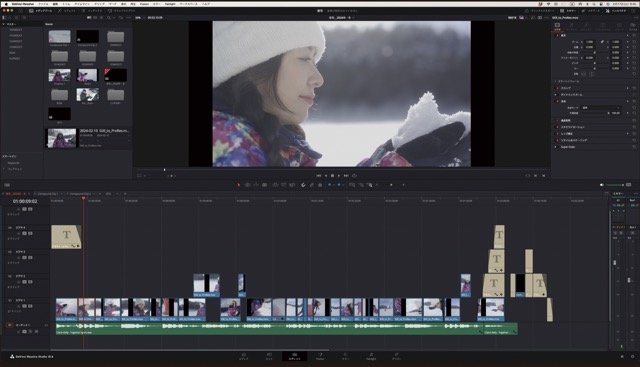Viewport: 640px width, 367px height.
Task: Select the Blade Edit tool
Action: [x=264, y=185]
